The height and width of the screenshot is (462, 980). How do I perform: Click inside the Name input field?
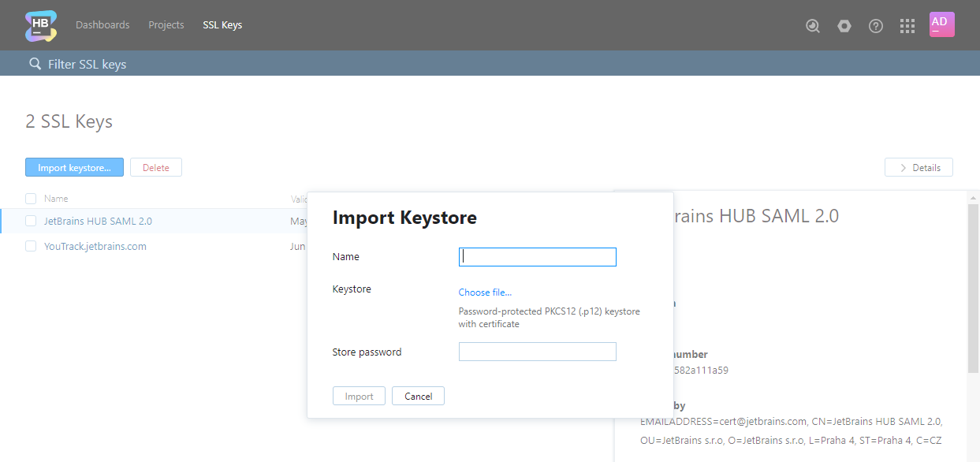pyautogui.click(x=537, y=256)
